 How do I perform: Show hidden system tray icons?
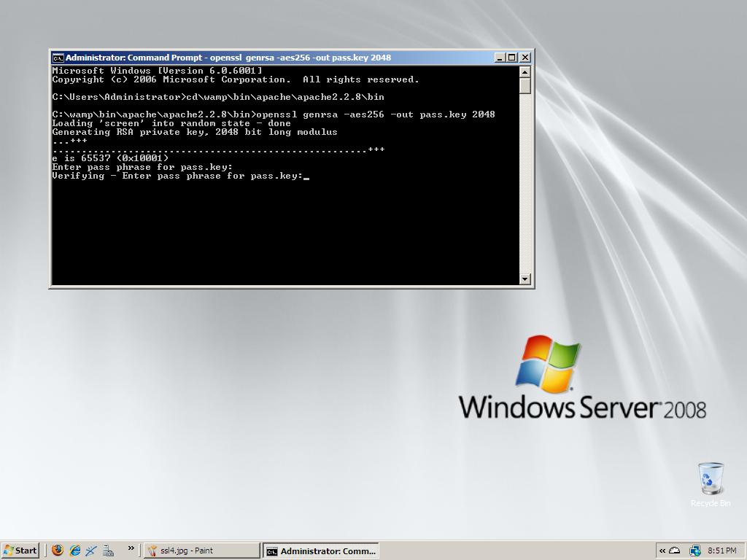tap(662, 551)
